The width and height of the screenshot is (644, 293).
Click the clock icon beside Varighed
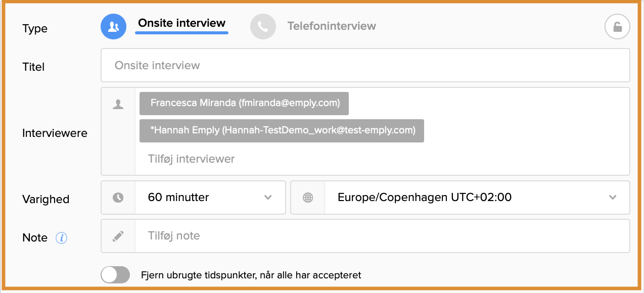(118, 198)
